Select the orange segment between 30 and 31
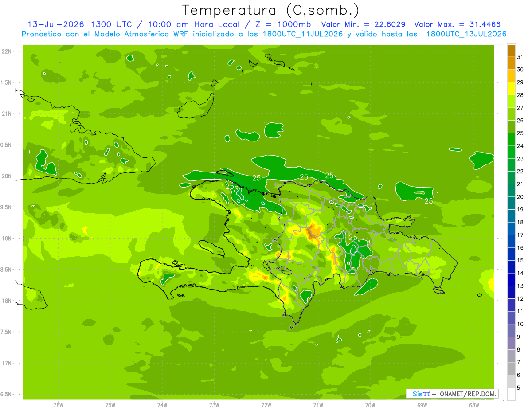The width and height of the screenshot is (532, 411). 511,63
